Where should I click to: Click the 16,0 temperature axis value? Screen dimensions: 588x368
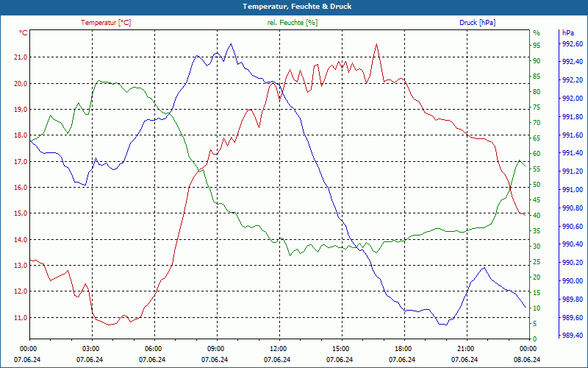(21, 188)
